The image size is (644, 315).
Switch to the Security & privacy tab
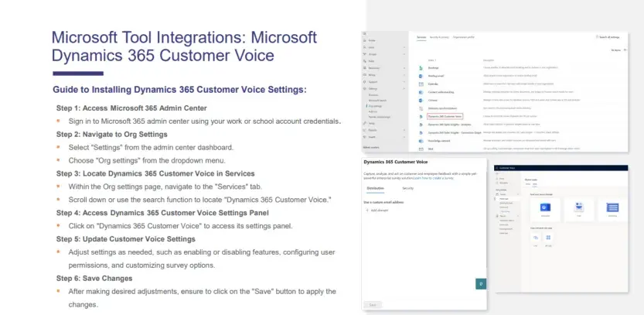pyautogui.click(x=439, y=37)
